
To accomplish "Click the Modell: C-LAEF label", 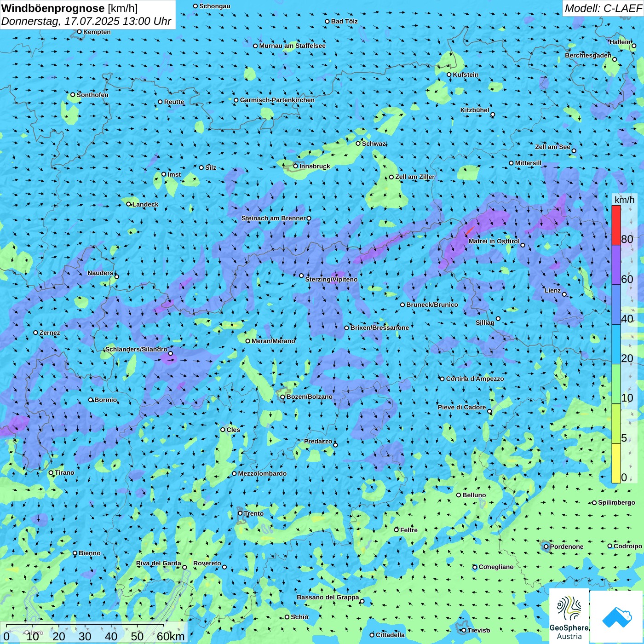I will tap(603, 8).
